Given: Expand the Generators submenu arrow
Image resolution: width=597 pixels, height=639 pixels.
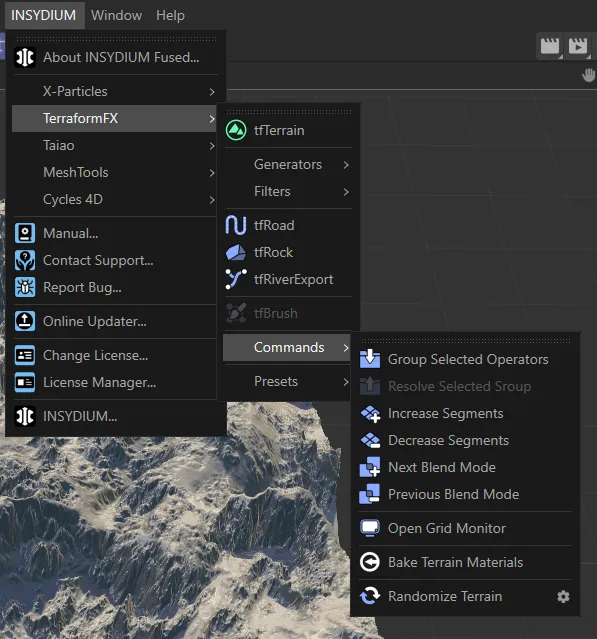Looking at the screenshot, I should tap(346, 165).
